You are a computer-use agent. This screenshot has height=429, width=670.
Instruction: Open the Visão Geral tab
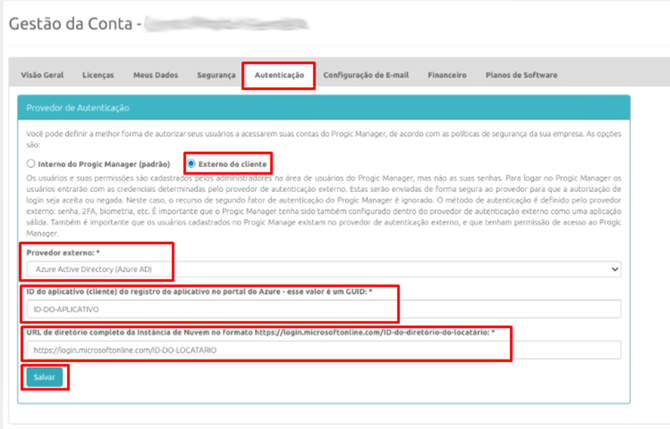[x=42, y=75]
